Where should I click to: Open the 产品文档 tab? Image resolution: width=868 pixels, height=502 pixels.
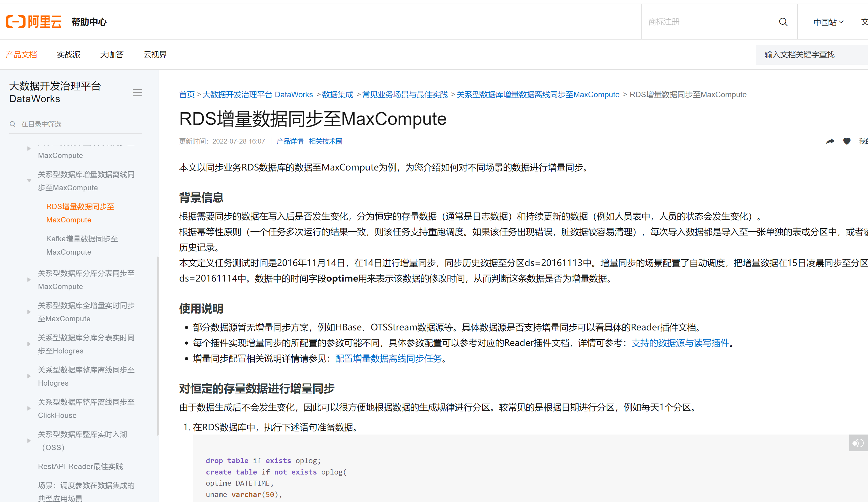[21, 54]
